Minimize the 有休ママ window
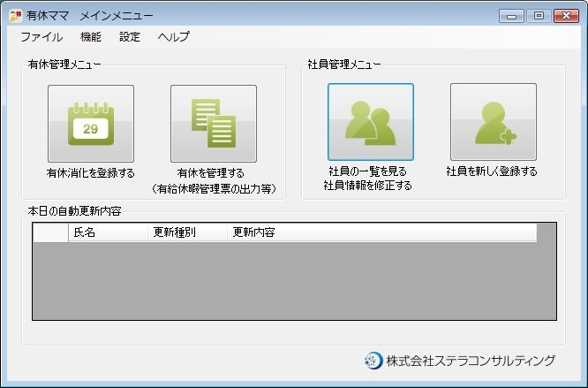Image resolution: width=588 pixels, height=388 pixels. coord(511,16)
